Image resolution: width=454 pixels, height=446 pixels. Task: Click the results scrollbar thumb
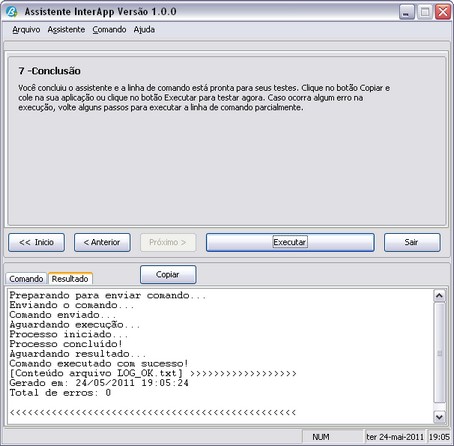[x=439, y=353]
